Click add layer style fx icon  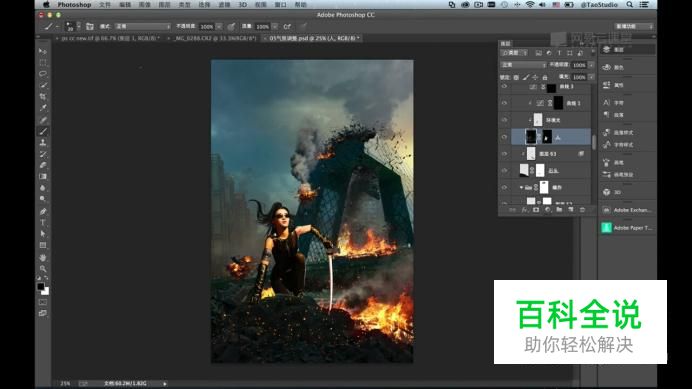click(524, 210)
